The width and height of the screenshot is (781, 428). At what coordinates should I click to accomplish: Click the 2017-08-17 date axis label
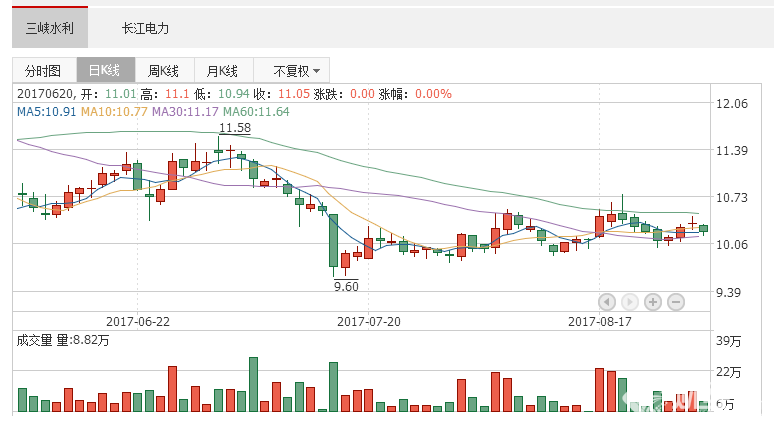(600, 322)
